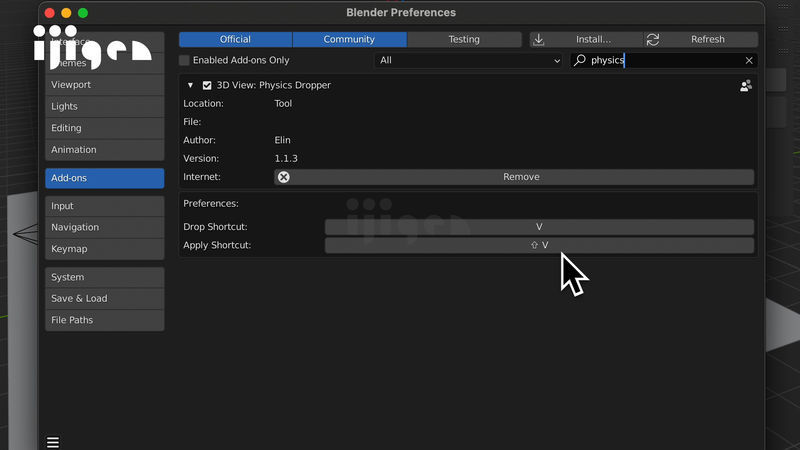This screenshot has width=800, height=450.
Task: Open the File Paths preferences section
Action: pos(105,320)
